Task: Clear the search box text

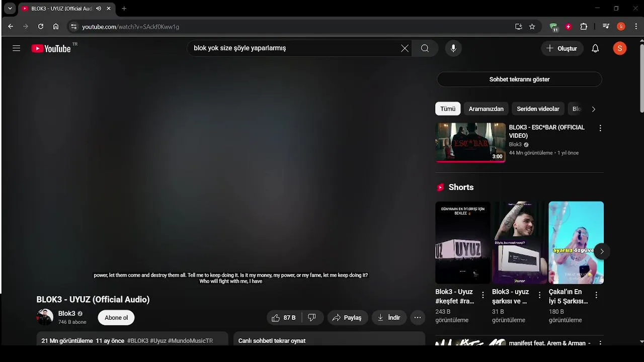Action: pyautogui.click(x=405, y=48)
